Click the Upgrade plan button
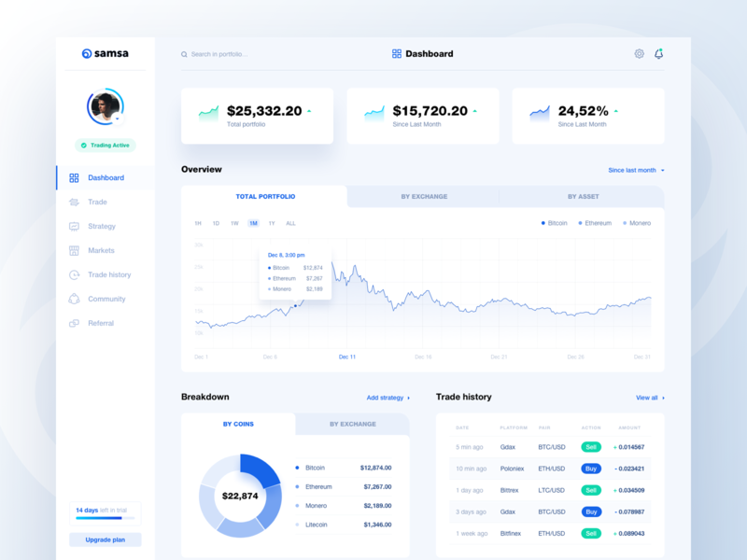The image size is (747, 560). (106, 539)
